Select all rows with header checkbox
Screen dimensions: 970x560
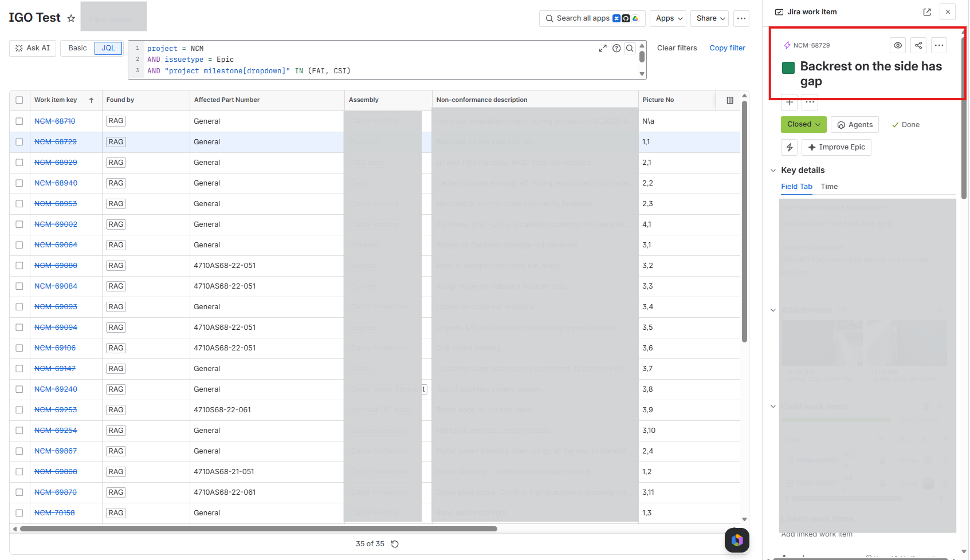(19, 100)
